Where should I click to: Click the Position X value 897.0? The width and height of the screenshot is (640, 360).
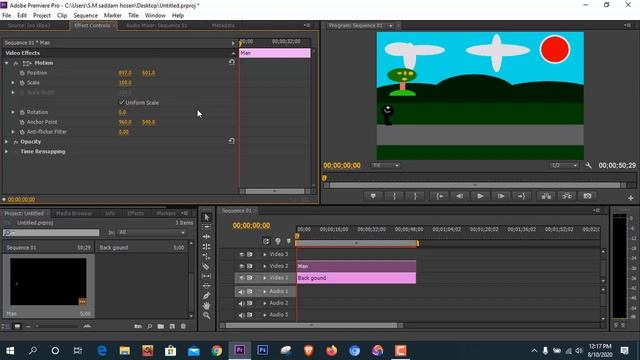coord(125,73)
